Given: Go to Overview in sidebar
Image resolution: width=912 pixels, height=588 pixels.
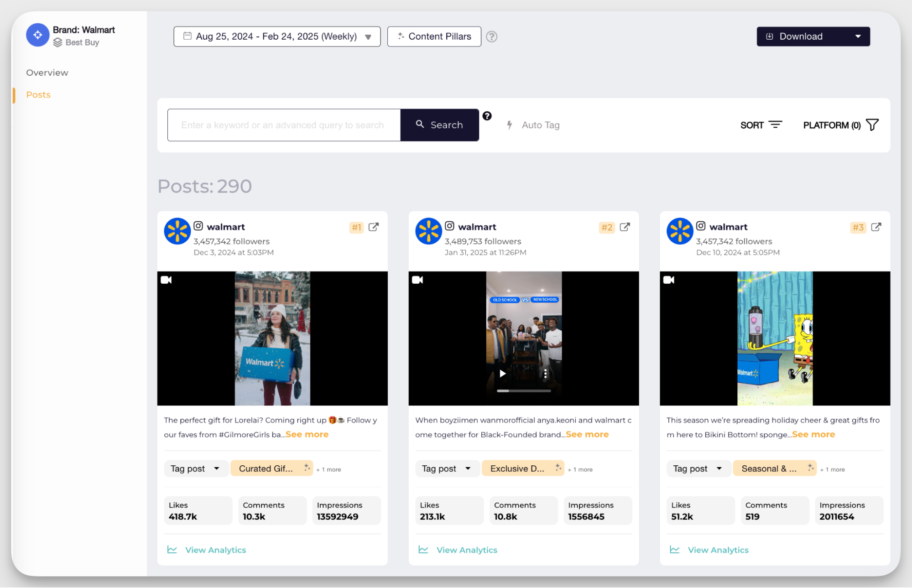Looking at the screenshot, I should click(47, 73).
